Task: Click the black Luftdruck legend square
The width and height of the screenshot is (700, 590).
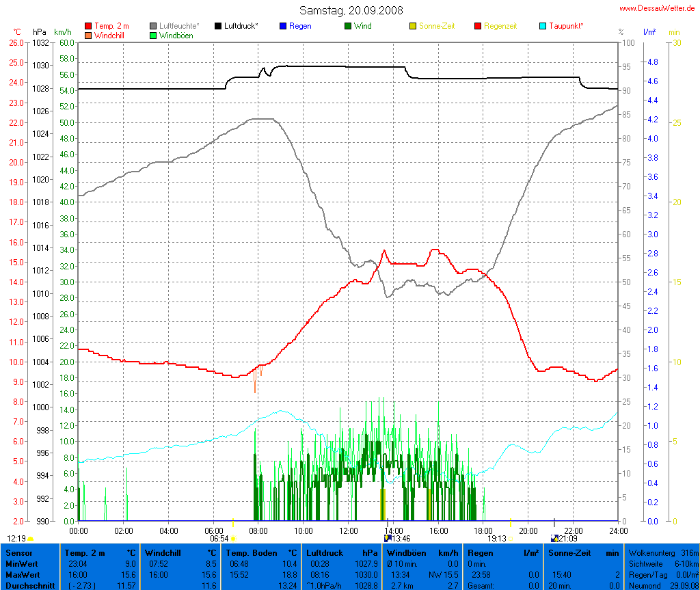Action: tap(218, 26)
